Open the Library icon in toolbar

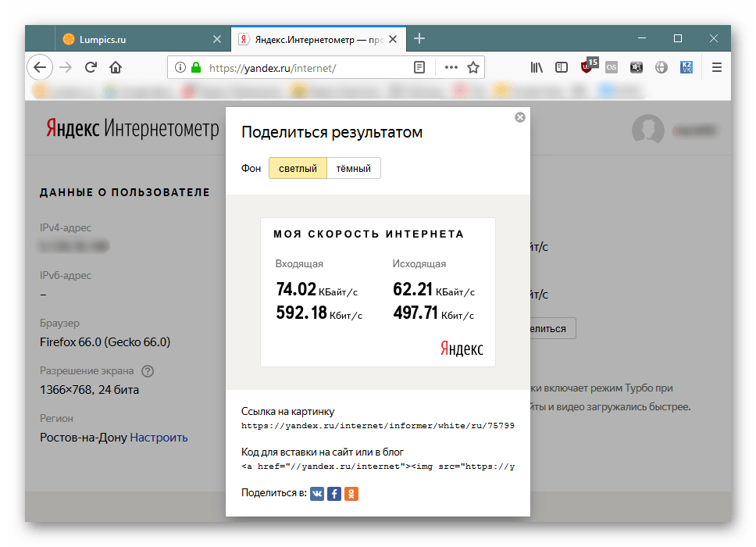pyautogui.click(x=537, y=67)
